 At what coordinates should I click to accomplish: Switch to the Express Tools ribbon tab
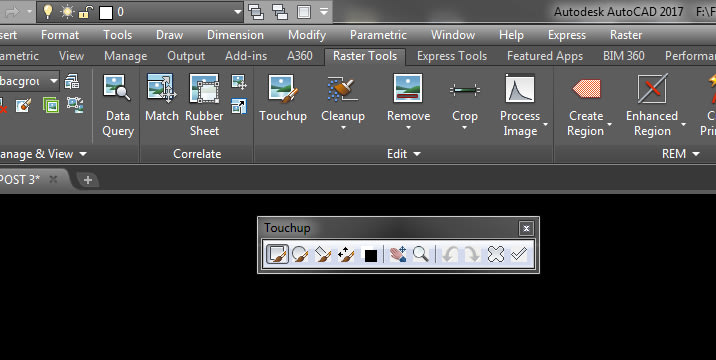pyautogui.click(x=452, y=56)
